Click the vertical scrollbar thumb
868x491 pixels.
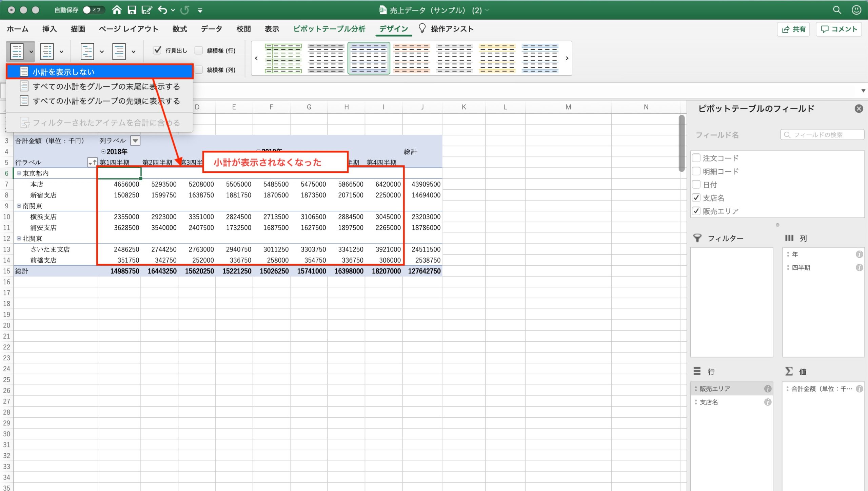(682, 143)
